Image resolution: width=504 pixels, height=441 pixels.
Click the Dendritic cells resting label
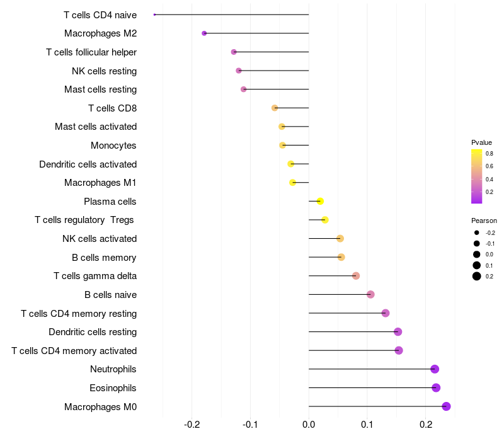click(93, 332)
